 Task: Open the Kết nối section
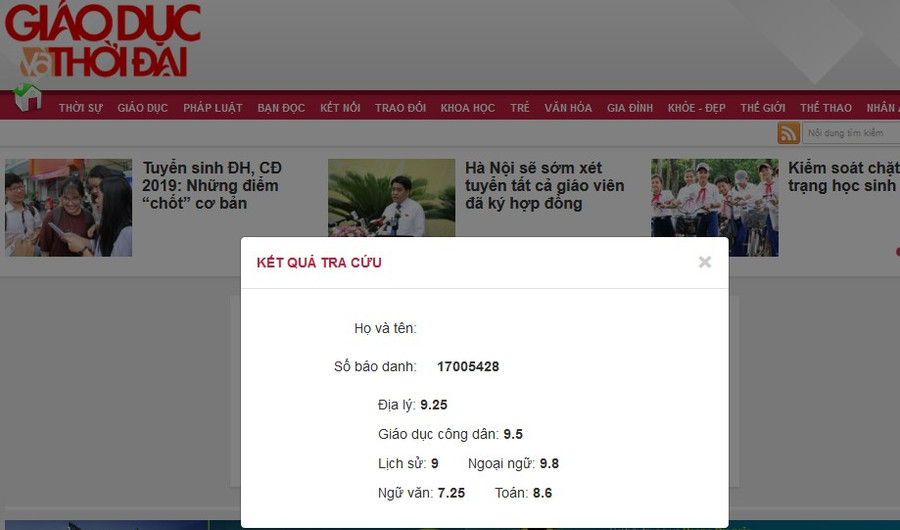pos(340,108)
